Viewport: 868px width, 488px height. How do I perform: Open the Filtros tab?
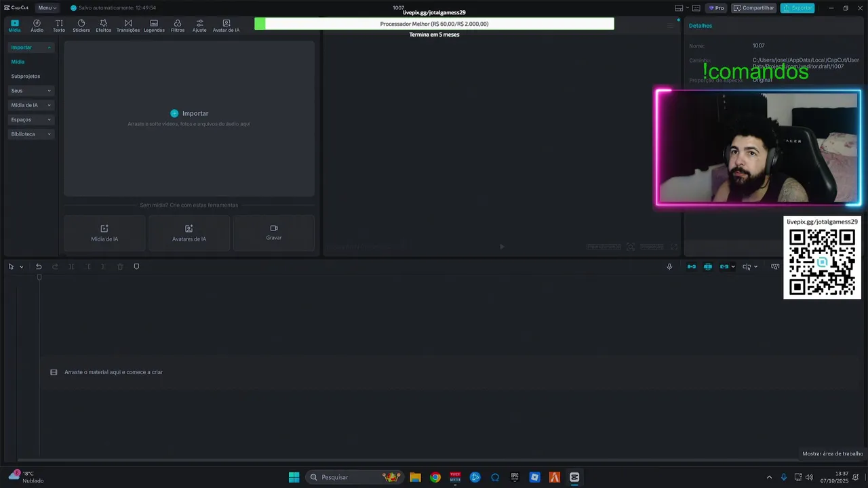178,26
